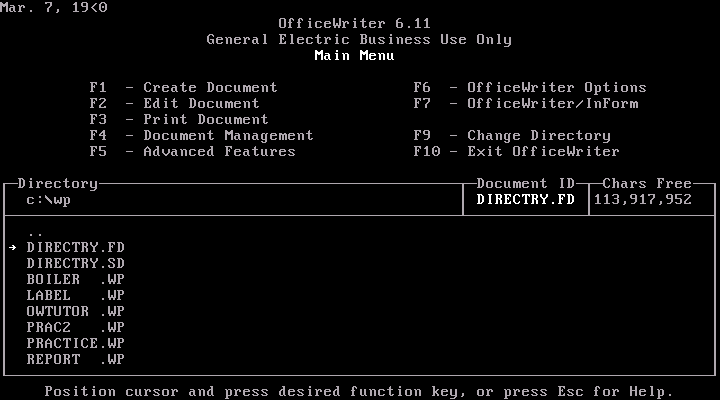Open F5 Advanced Features
The image size is (720, 400).
pyautogui.click(x=192, y=152)
